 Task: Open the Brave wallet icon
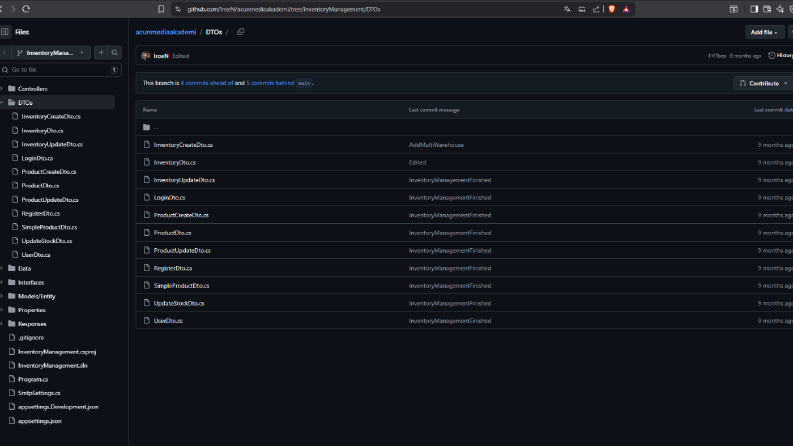[x=767, y=9]
